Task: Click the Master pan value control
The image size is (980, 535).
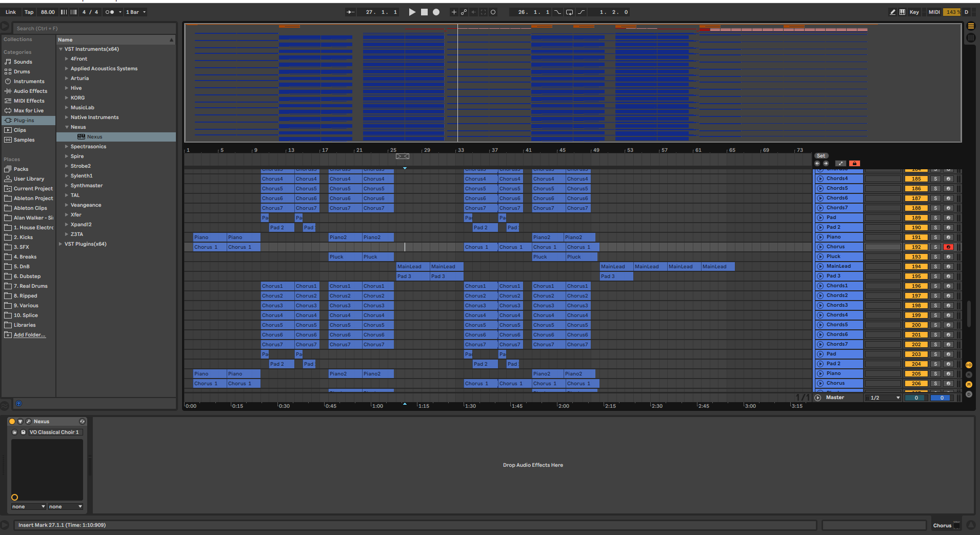Action: pos(941,398)
